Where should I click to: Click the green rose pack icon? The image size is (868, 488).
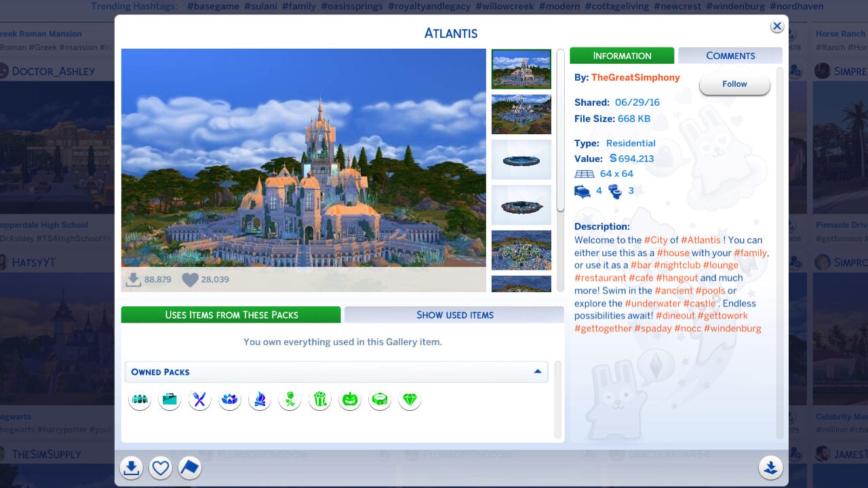pyautogui.click(x=290, y=400)
